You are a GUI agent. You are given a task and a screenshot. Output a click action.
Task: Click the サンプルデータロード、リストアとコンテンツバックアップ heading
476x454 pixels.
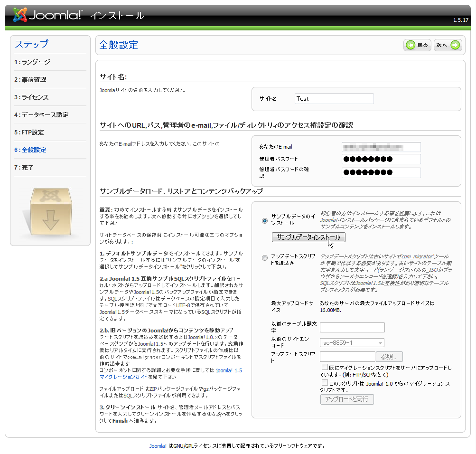click(181, 191)
